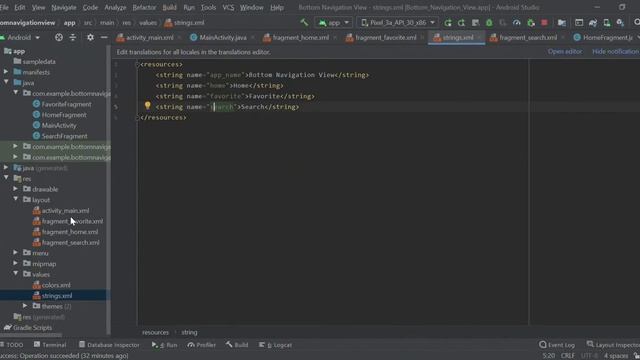Click Select Opened File target icon

(x=59, y=38)
